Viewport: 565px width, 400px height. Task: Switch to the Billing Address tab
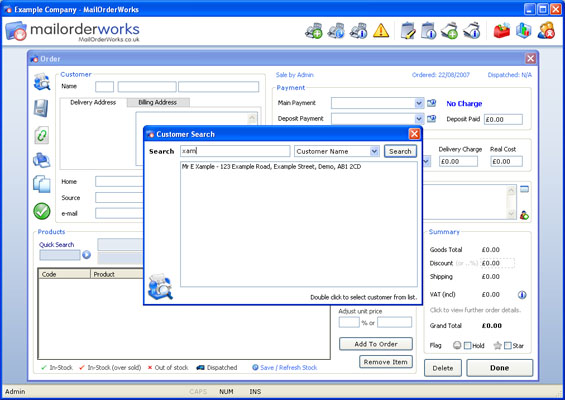pyautogui.click(x=158, y=102)
